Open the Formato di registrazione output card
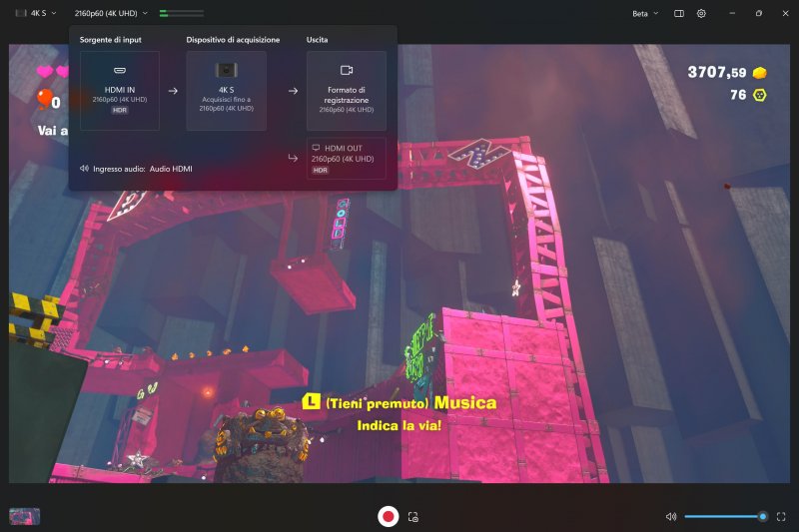799x532 pixels. pyautogui.click(x=346, y=91)
